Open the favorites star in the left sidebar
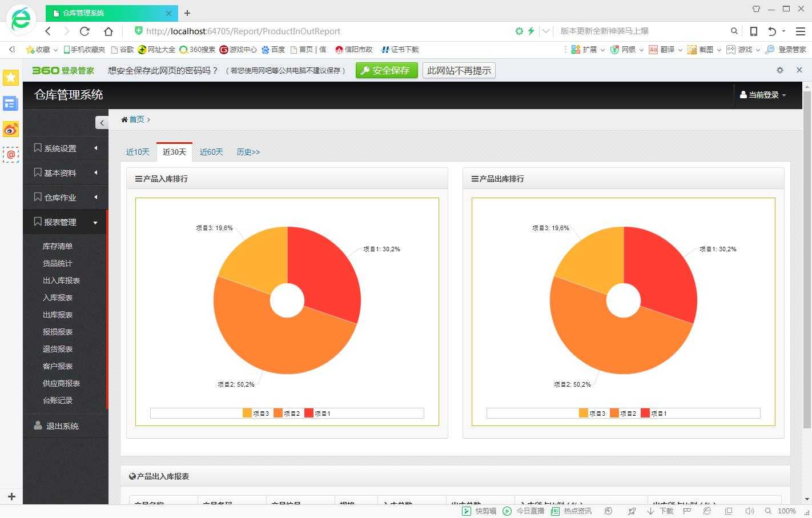812x518 pixels. (11, 77)
